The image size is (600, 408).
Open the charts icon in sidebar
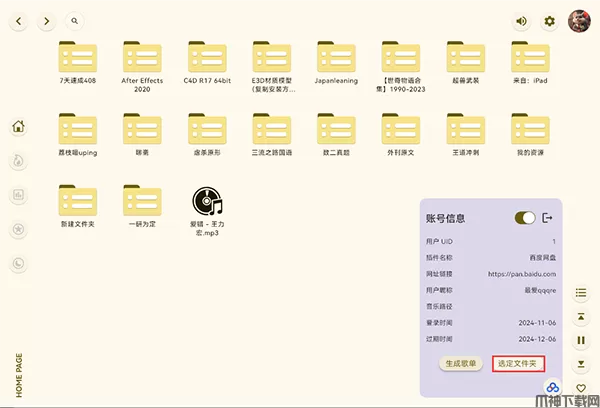pyautogui.click(x=18, y=195)
